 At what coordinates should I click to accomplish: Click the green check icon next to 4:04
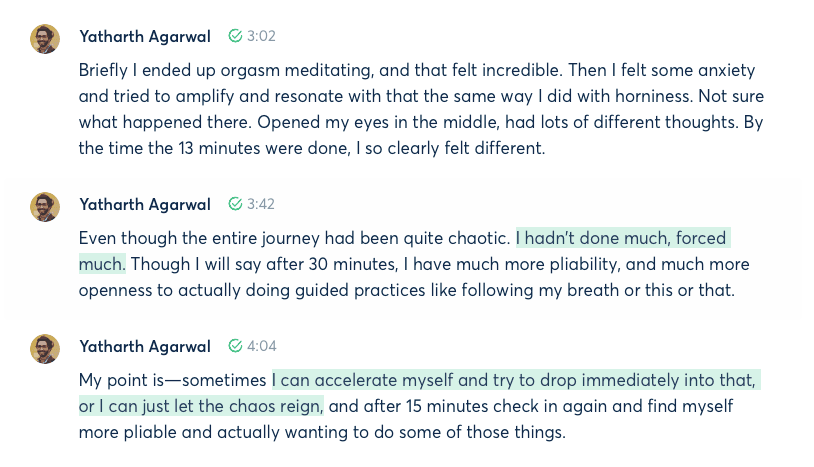[x=235, y=346]
